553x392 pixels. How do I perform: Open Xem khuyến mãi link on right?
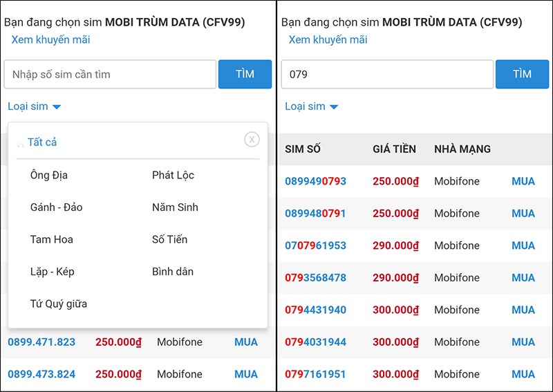point(328,39)
